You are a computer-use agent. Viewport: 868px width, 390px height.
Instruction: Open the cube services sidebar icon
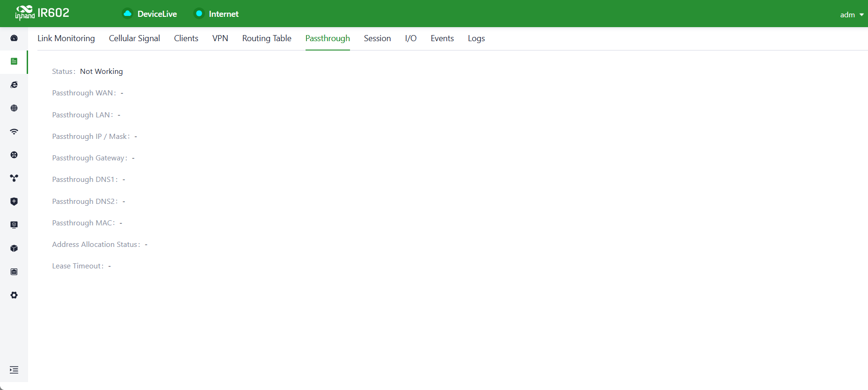(14, 248)
